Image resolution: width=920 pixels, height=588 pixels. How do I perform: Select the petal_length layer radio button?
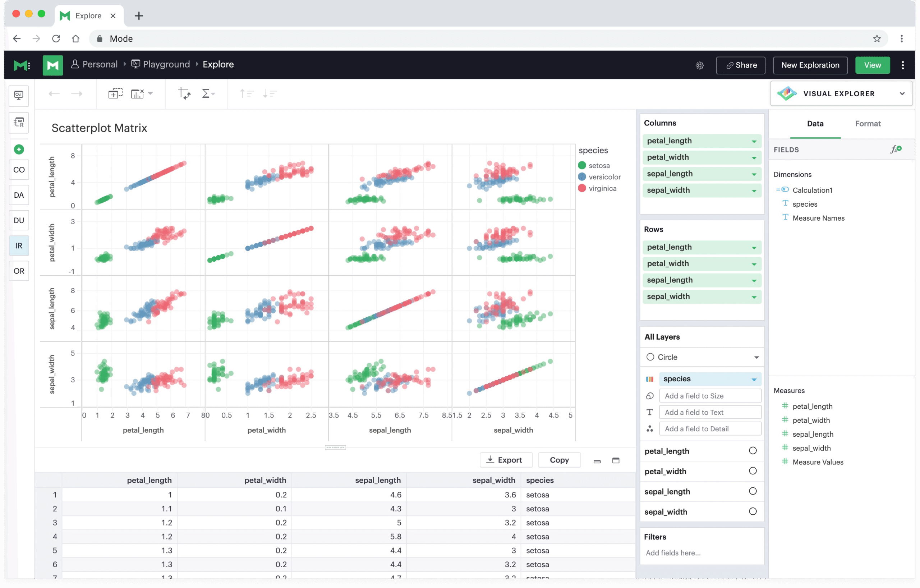coord(752,451)
